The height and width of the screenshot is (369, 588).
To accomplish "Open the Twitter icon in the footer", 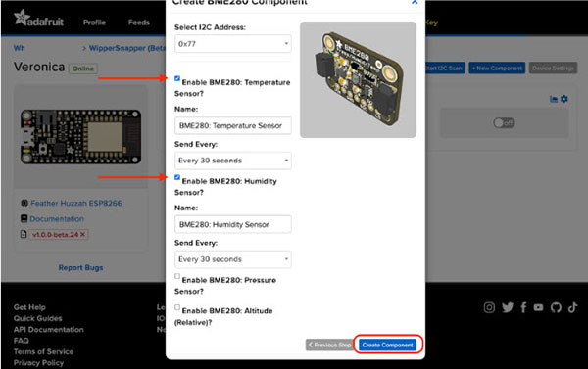I will pos(508,307).
